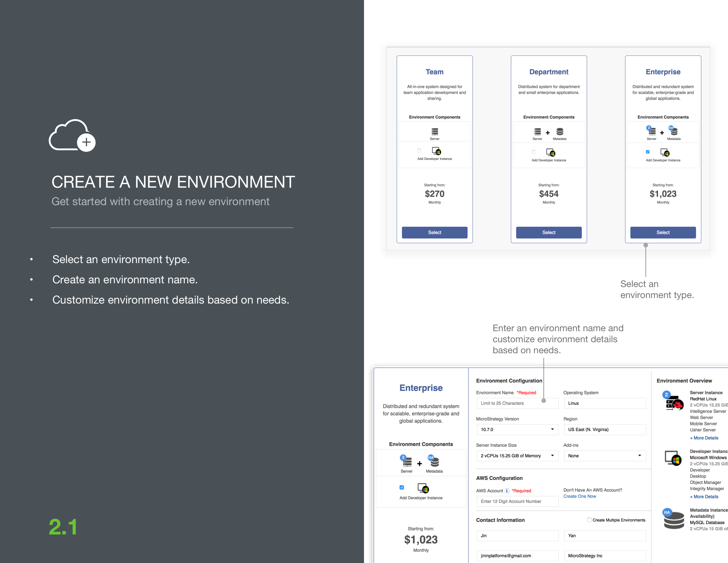
Task: Click the Developer Instance Windows icon in Environment Overview
Action: 673,458
